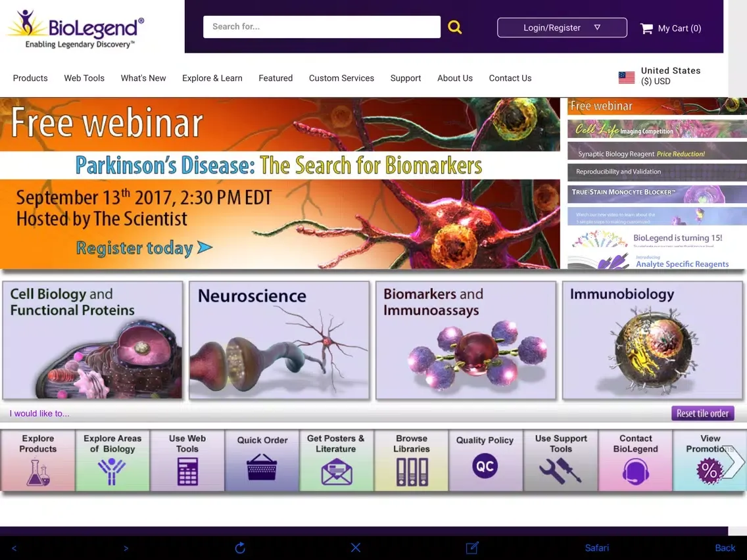The image size is (747, 560).
Task: Select Cell Life Imaging Competition banner
Action: [x=657, y=129]
